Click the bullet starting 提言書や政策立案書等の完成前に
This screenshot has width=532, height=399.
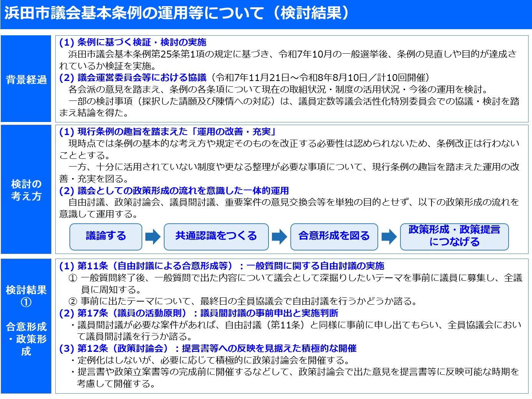coord(294,378)
